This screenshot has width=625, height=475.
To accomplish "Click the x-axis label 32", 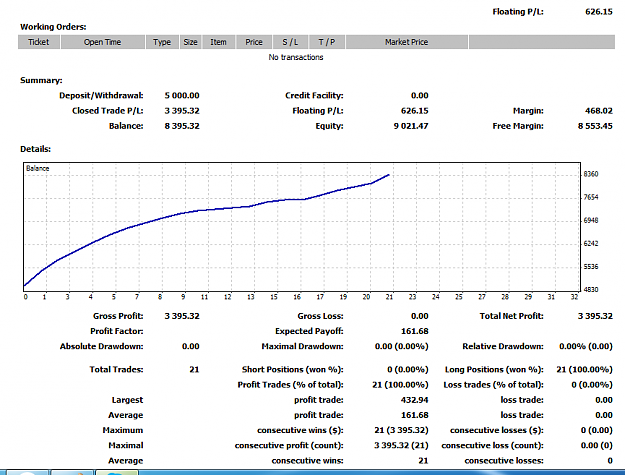I will 574,297.
